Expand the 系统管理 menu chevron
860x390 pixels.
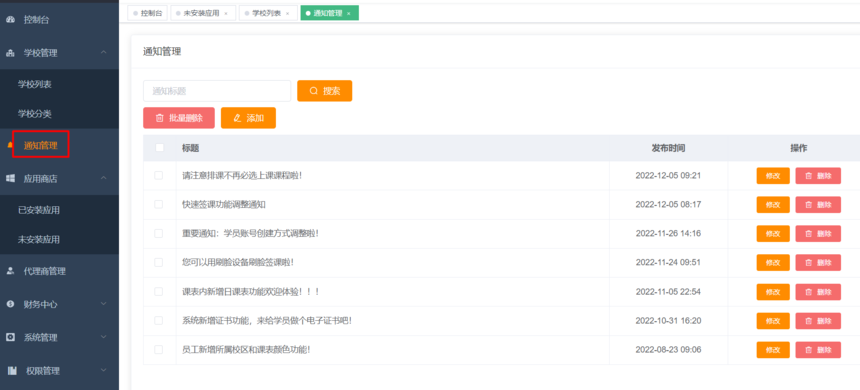tap(104, 337)
